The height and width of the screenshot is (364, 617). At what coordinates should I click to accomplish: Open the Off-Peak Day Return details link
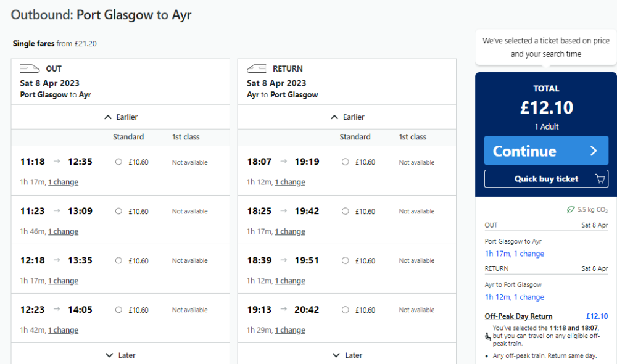pos(518,316)
